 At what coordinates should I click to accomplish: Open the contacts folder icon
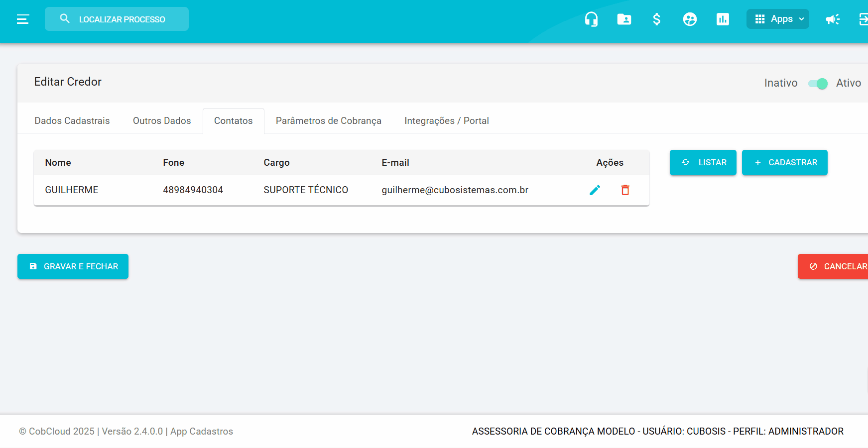coord(624,19)
